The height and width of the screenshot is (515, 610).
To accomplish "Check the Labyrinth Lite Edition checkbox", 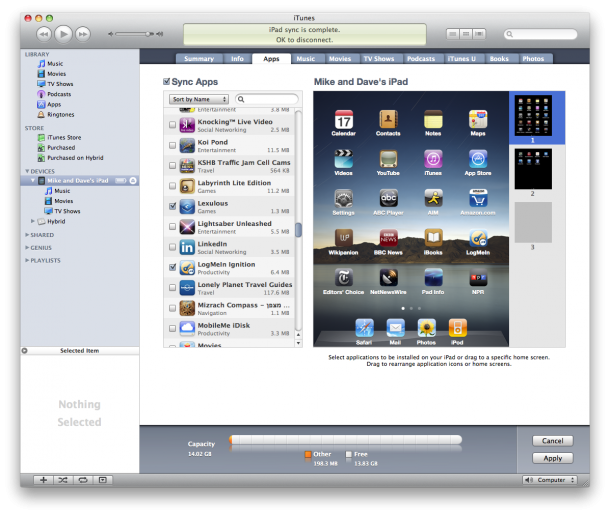I will [x=172, y=186].
